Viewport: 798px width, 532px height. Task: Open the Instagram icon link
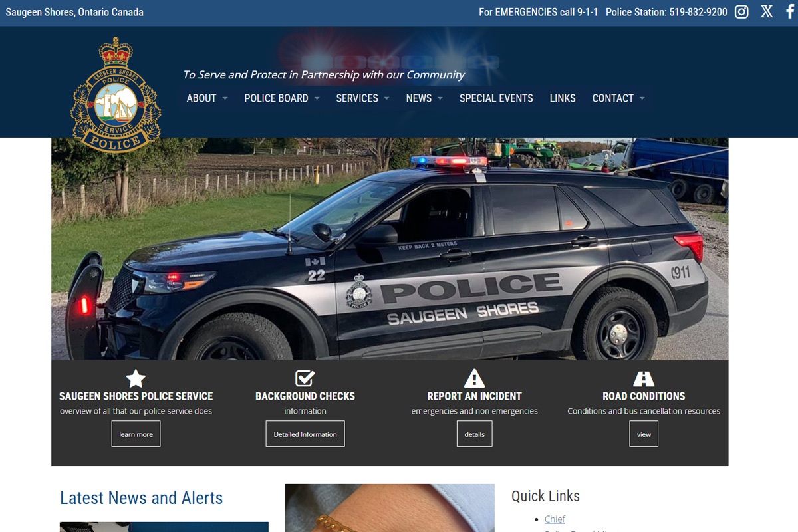pyautogui.click(x=741, y=12)
